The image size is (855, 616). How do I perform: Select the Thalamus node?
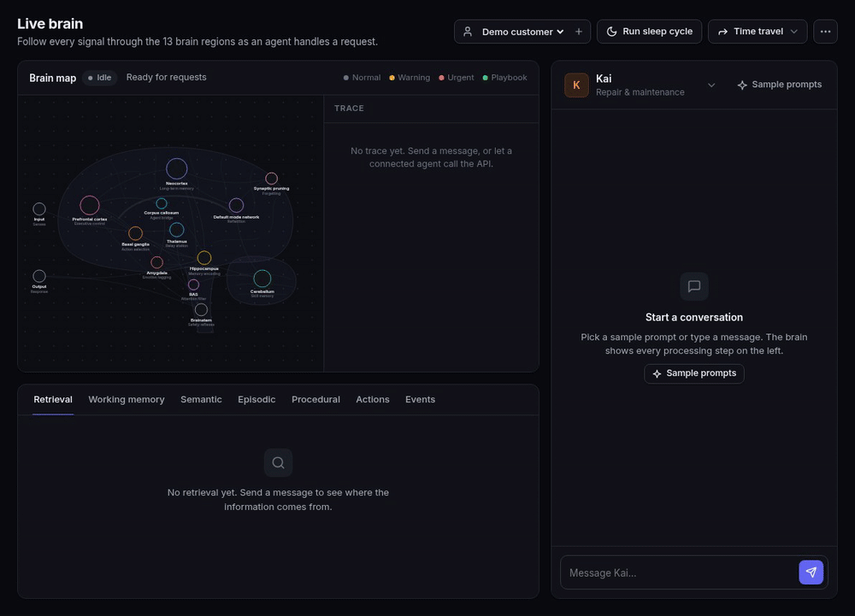[177, 230]
